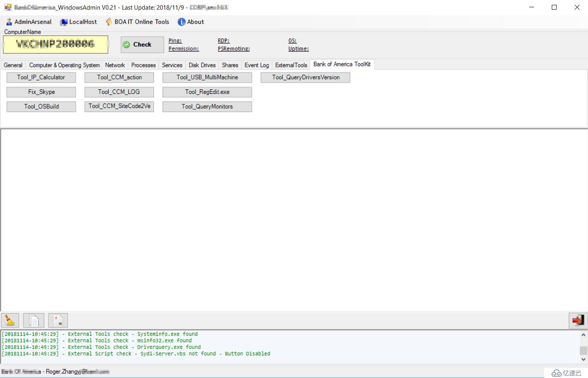This screenshot has width=588, height=378.
Task: Click the empty white output pane
Action: pos(294,220)
